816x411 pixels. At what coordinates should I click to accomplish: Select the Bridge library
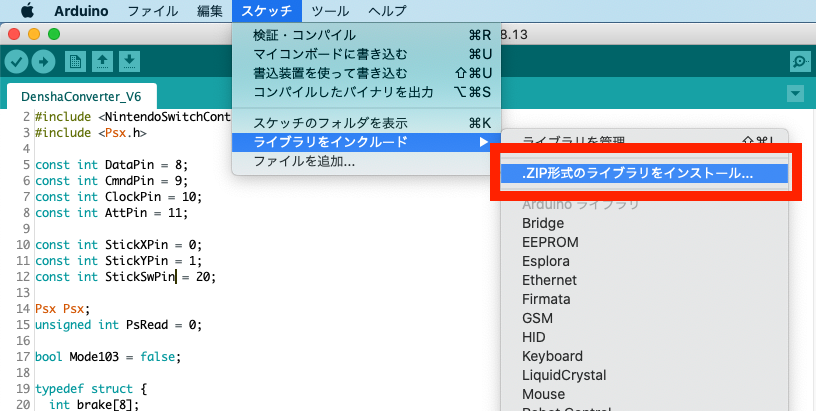click(x=644, y=223)
